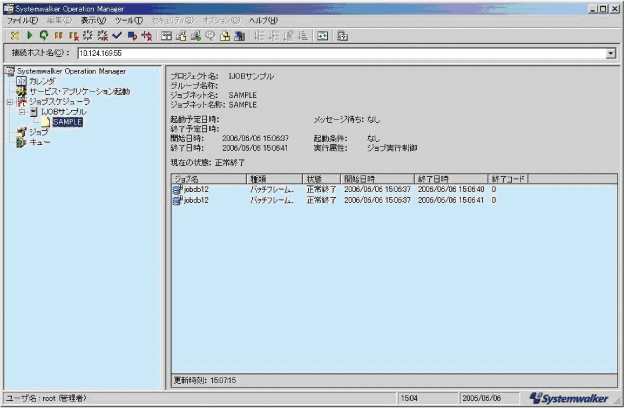Click the yellow folders toolbar icon

pos(225,36)
